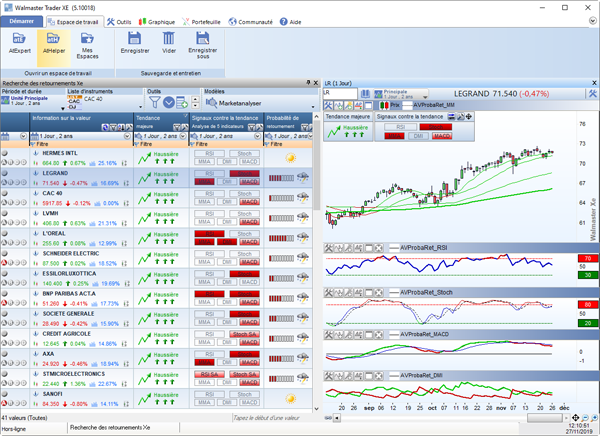Expand the ribbon collapse chevron at top right
Screen dimensions: 600x436
[592, 21]
